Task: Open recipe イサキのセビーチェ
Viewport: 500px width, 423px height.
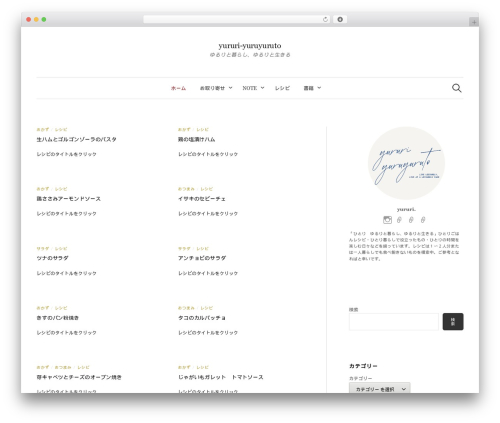Action: (x=202, y=199)
